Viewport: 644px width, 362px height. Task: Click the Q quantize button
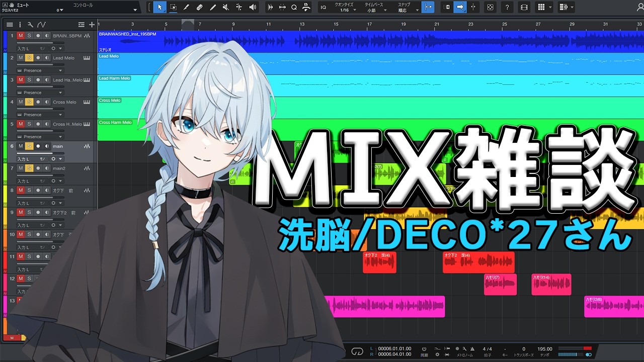(294, 7)
